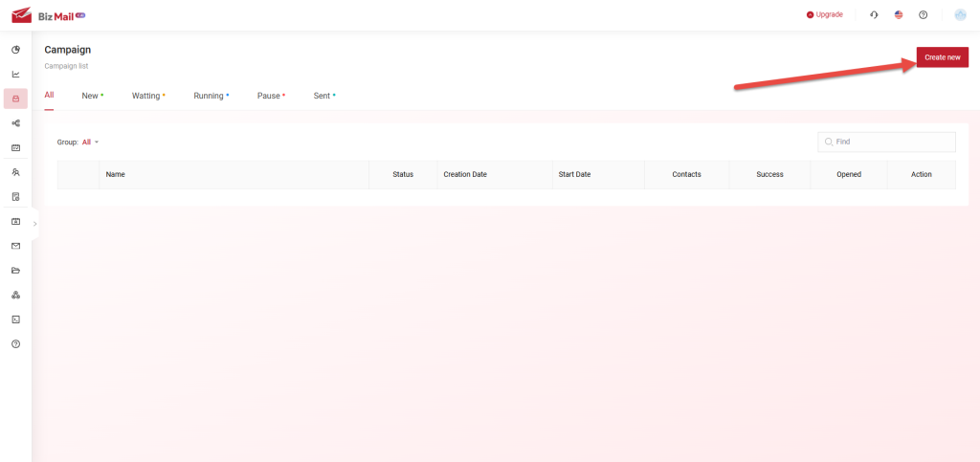Expand the sidebar with the chevron arrow
This screenshot has height=462, width=980.
pos(35,224)
